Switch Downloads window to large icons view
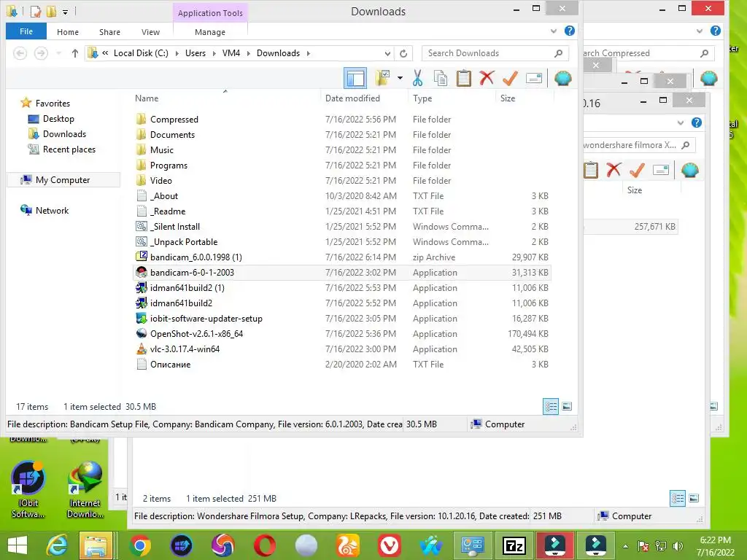This screenshot has height=560, width=747. tap(567, 406)
